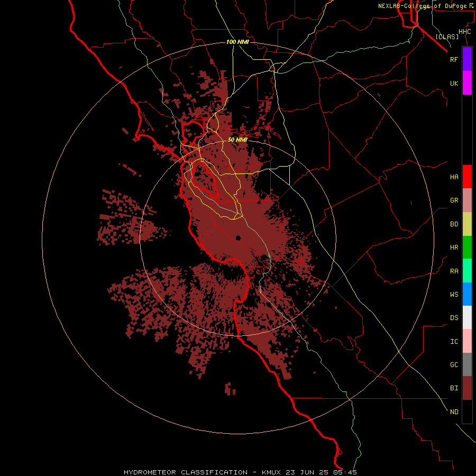Click the DS legend label

[x=454, y=318]
